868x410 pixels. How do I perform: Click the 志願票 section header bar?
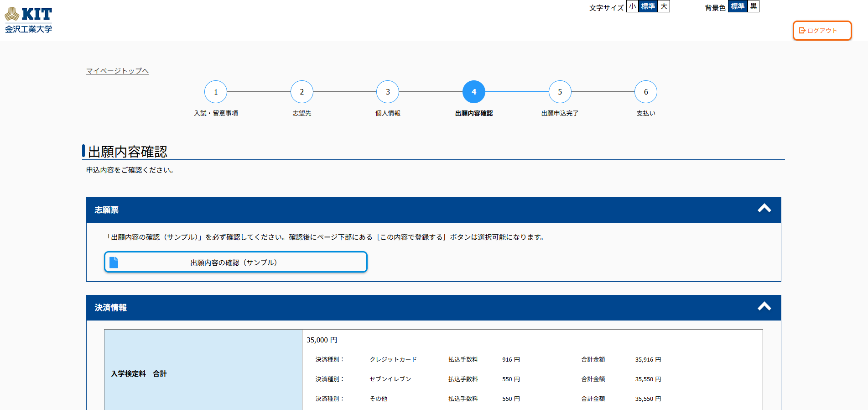pos(411,210)
